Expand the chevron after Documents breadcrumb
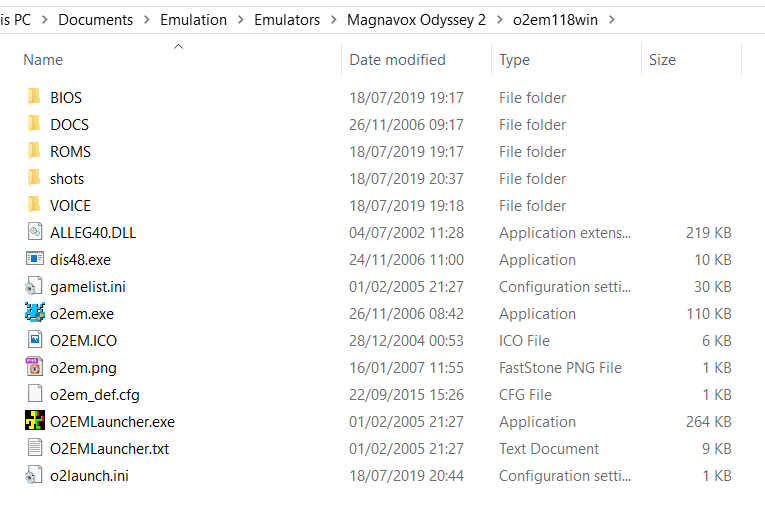Image resolution: width=765 pixels, height=527 pixels. point(146,20)
